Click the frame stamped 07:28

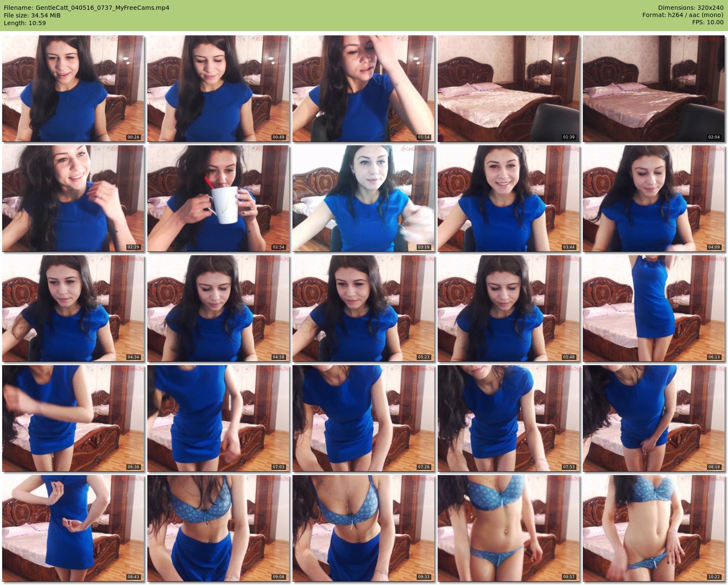[x=364, y=418]
